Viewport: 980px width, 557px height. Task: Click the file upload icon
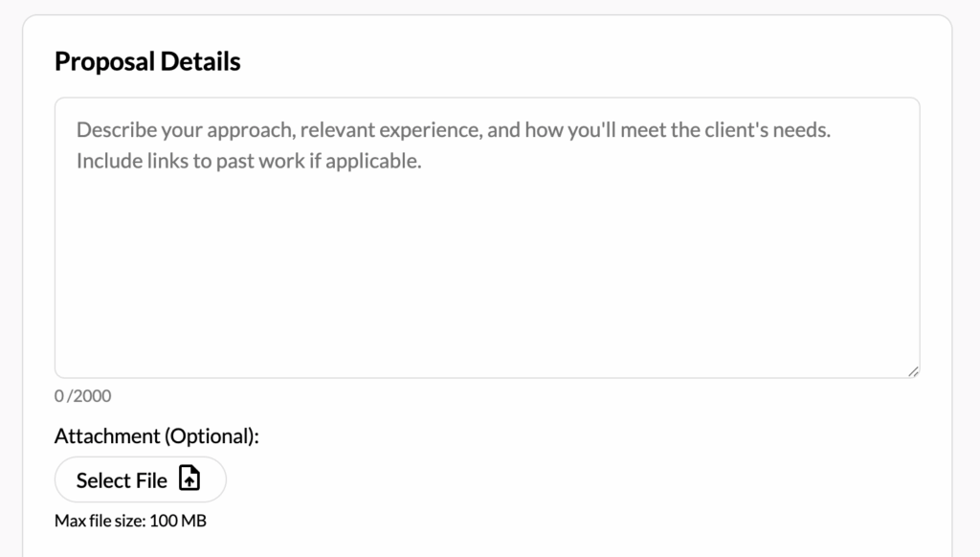(x=190, y=479)
